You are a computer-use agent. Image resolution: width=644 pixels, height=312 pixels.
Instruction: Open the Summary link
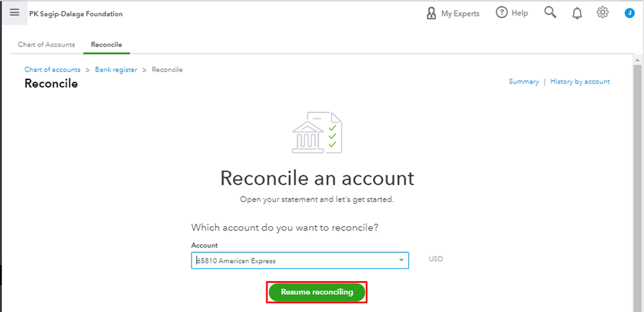click(x=523, y=82)
